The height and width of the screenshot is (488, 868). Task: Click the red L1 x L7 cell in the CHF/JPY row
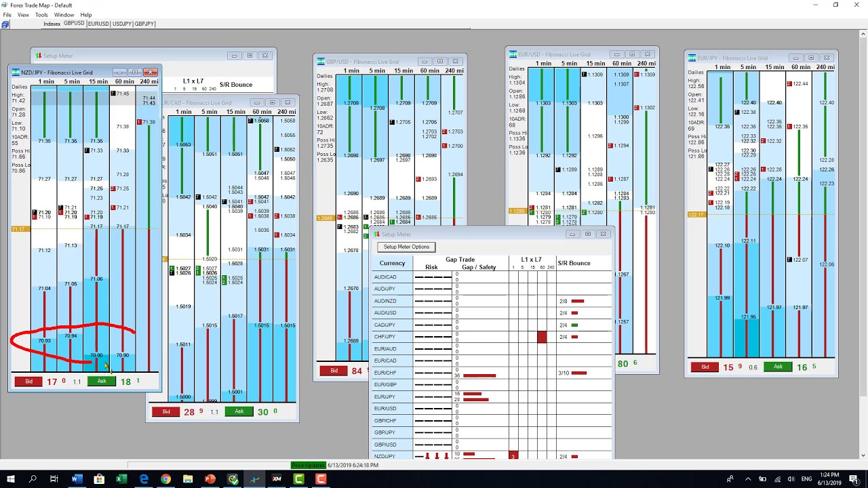pyautogui.click(x=542, y=337)
